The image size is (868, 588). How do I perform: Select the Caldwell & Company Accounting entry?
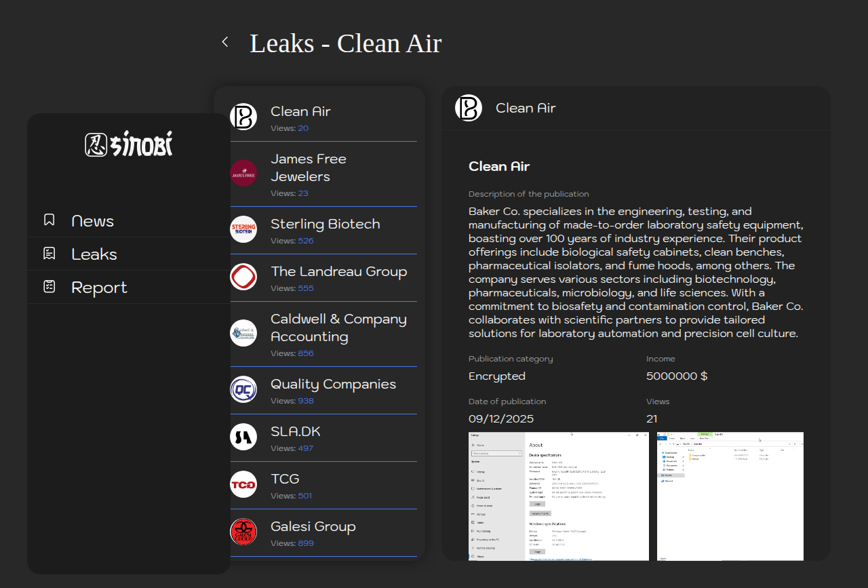click(x=338, y=328)
